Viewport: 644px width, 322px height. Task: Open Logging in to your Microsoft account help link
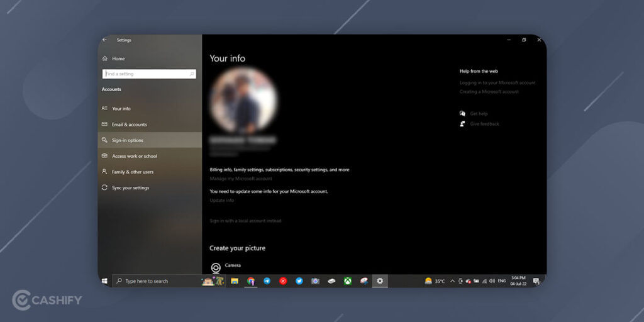[x=498, y=82]
